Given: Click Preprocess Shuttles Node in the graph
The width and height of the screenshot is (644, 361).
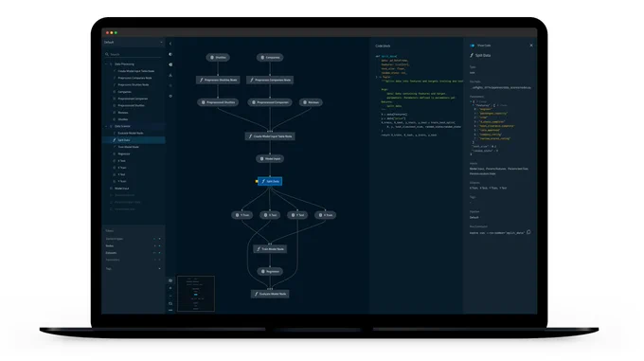Looking at the screenshot, I should pos(218,81).
